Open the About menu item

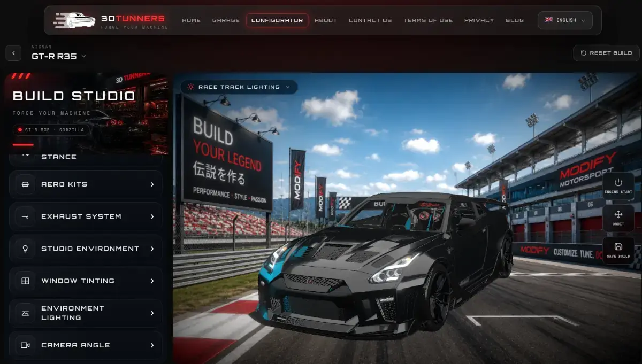pos(326,20)
